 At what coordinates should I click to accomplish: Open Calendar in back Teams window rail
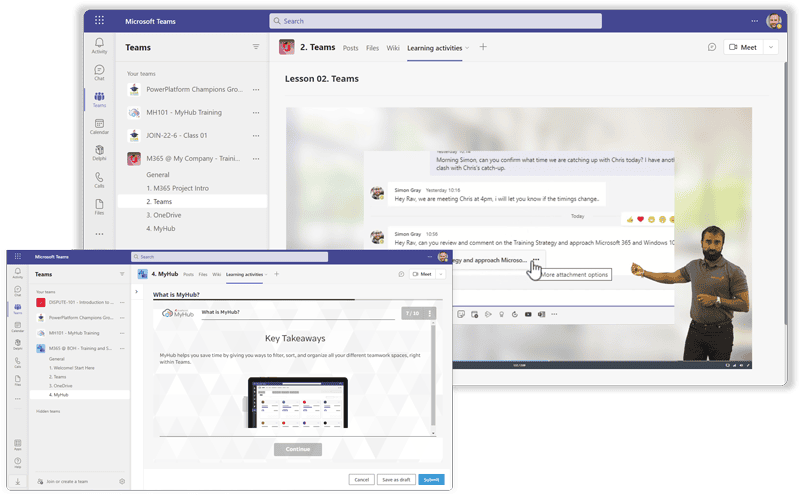pos(99,127)
